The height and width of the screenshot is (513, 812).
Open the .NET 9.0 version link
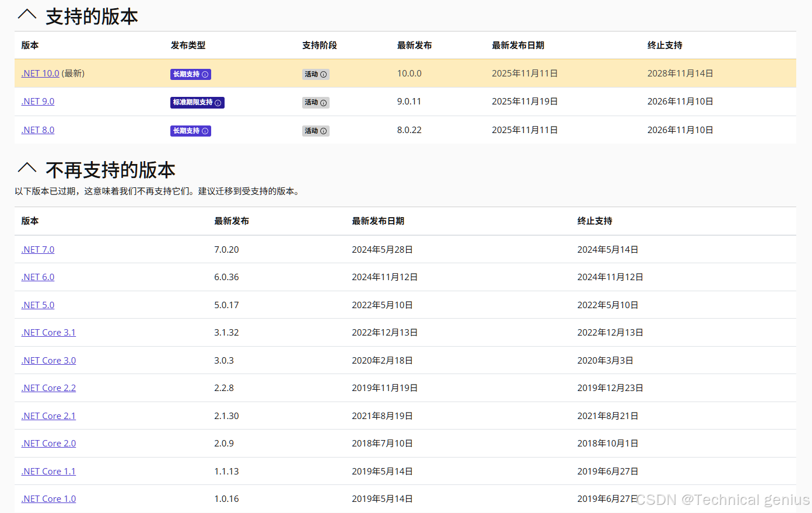click(x=38, y=102)
